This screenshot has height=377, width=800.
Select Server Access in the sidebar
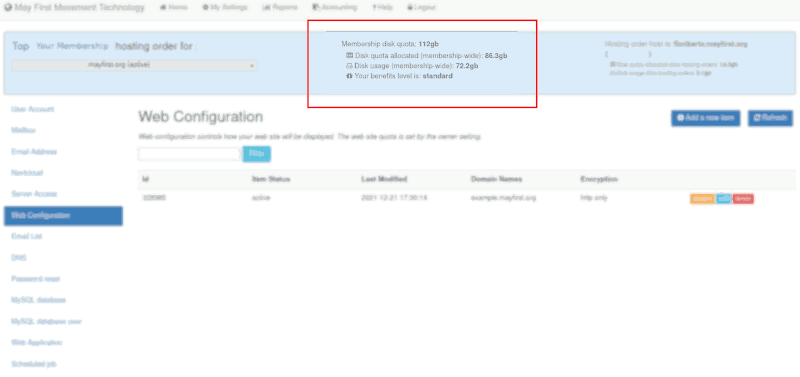(x=34, y=194)
